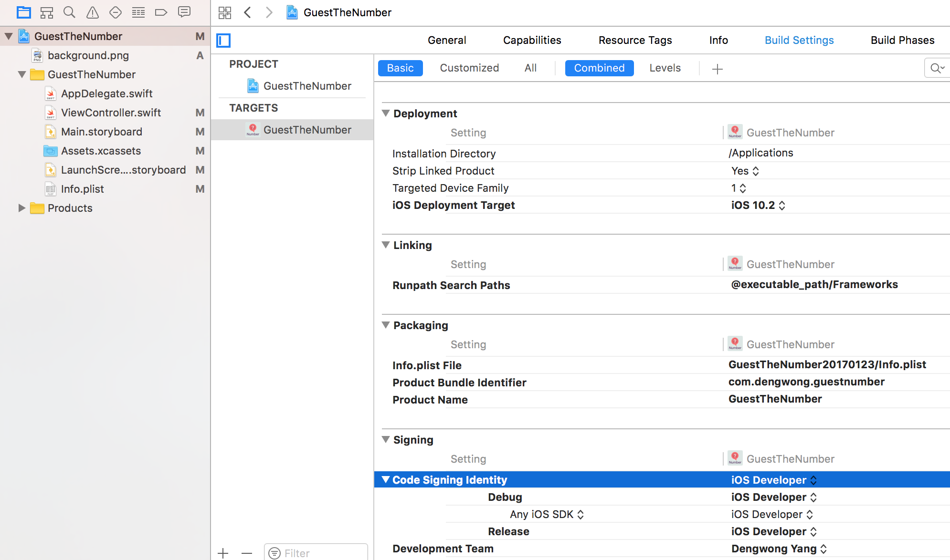Switch to the Build Settings tab
This screenshot has width=950, height=560.
[x=799, y=40]
